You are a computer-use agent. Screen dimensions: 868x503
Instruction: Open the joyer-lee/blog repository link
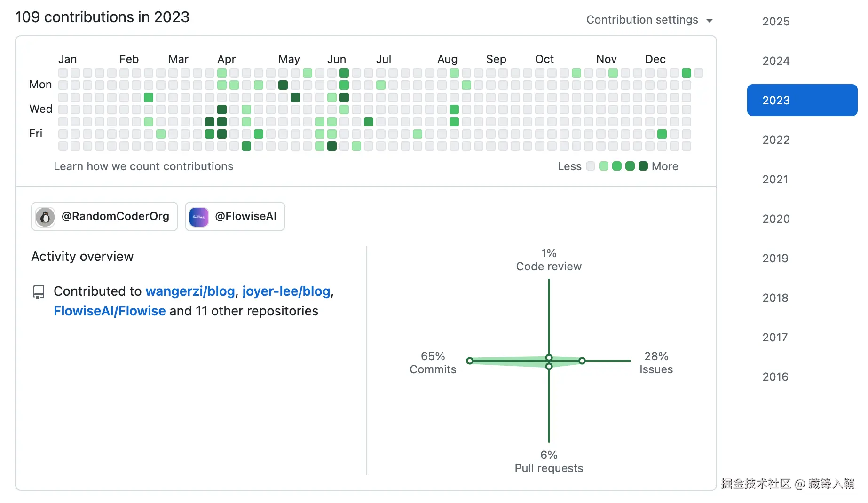click(x=286, y=291)
